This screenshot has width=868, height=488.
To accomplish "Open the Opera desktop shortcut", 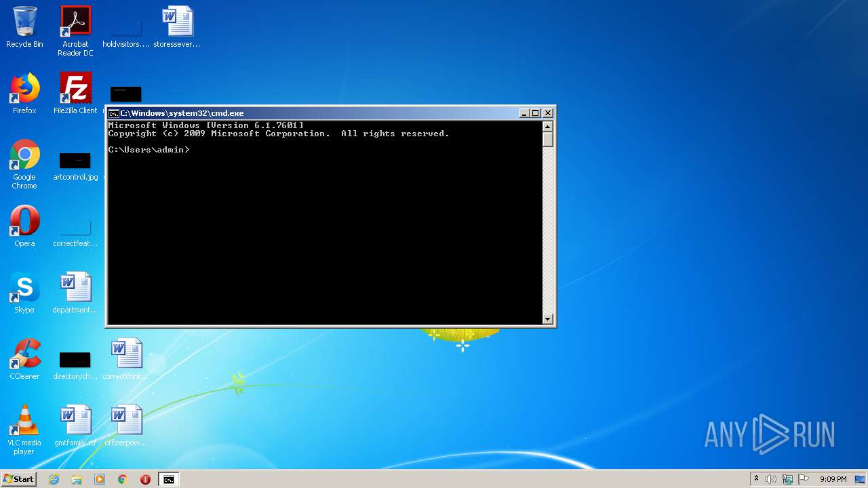I will coord(24,226).
